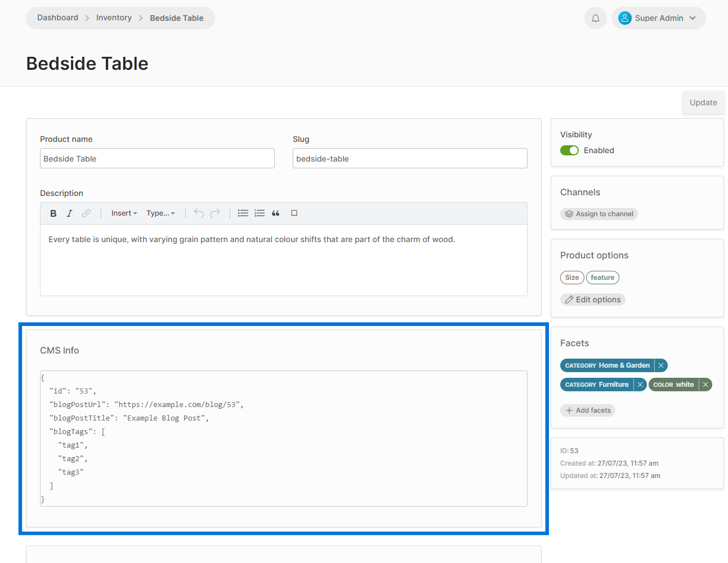
Task: Open the notifications bell
Action: tap(595, 17)
